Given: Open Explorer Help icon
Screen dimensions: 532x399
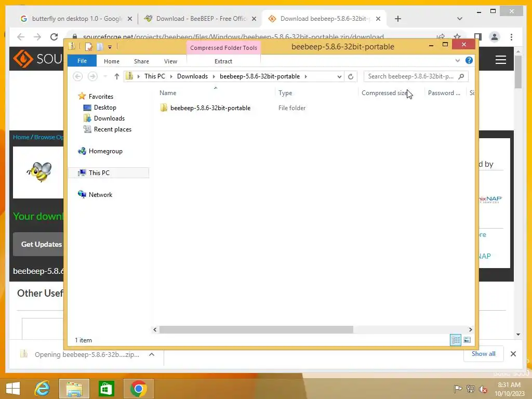Looking at the screenshot, I should pyautogui.click(x=469, y=60).
